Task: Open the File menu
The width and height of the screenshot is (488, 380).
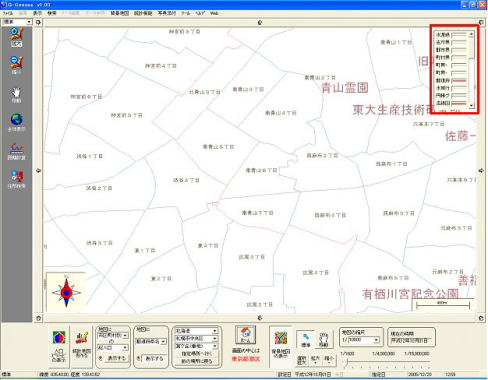Action: (7, 13)
